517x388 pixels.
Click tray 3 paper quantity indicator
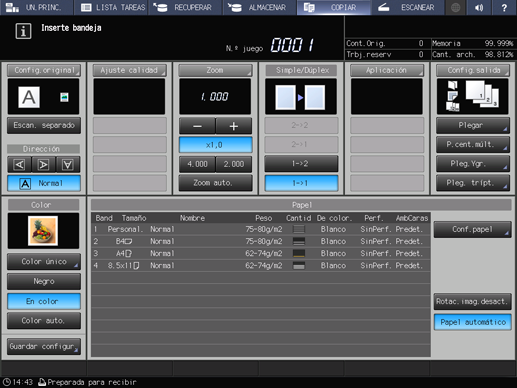[299, 254]
